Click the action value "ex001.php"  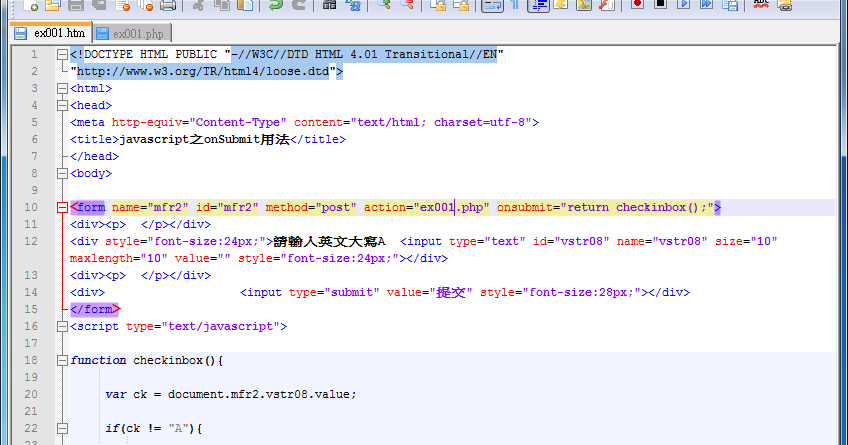pyautogui.click(x=452, y=208)
